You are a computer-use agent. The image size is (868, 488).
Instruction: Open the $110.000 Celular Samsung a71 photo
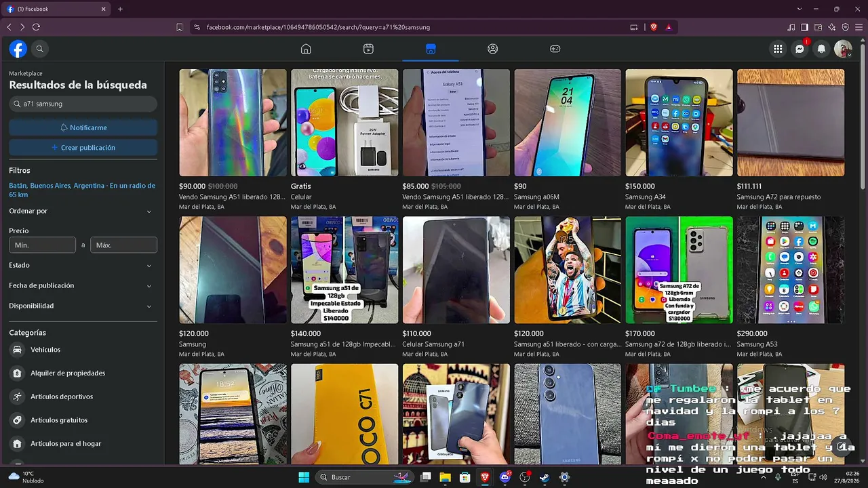click(456, 270)
